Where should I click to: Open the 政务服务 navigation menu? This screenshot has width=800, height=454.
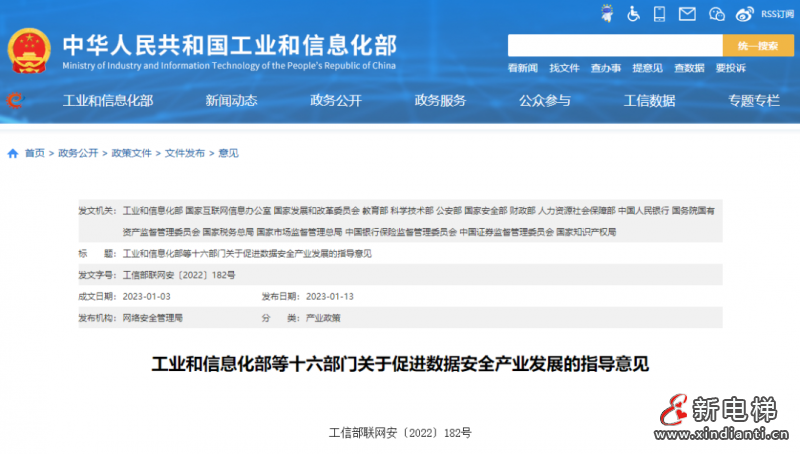click(x=440, y=100)
